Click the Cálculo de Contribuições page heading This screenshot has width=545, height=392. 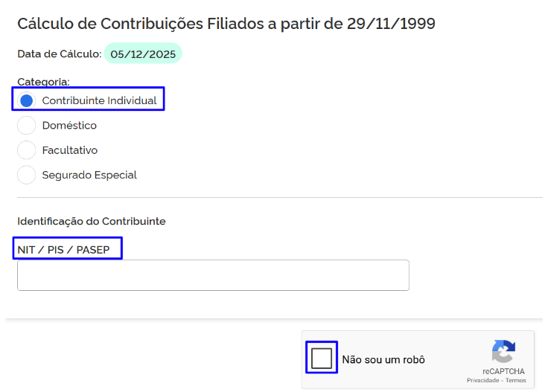click(226, 24)
